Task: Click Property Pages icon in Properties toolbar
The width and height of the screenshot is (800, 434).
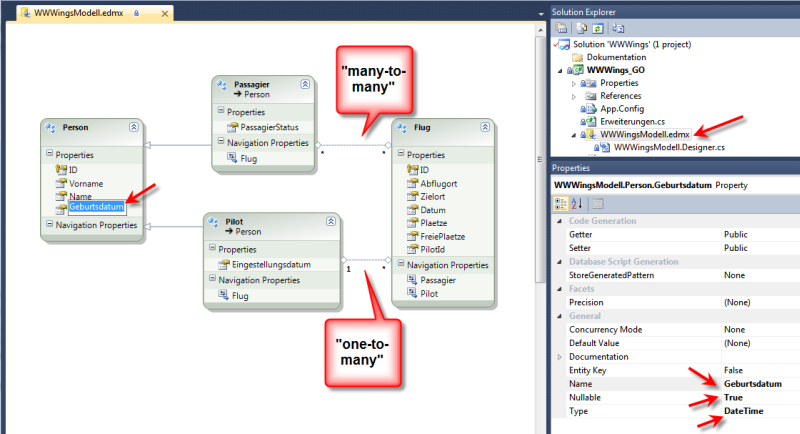Action: click(x=597, y=204)
